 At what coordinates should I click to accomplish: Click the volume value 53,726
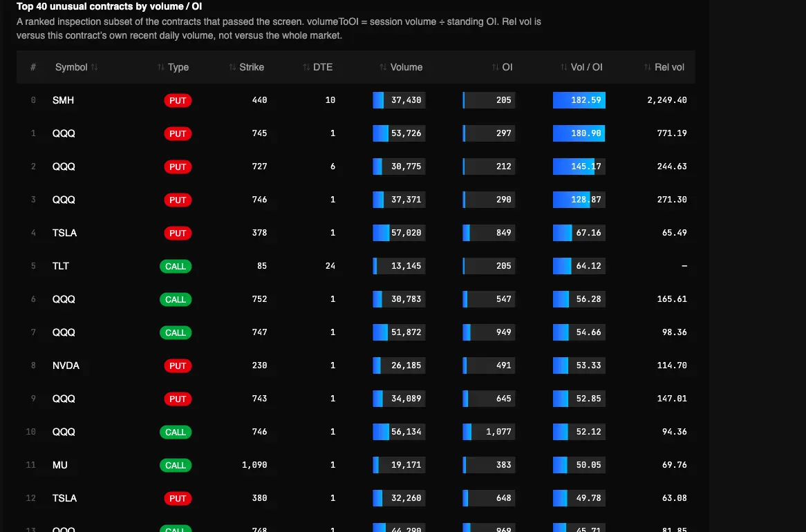pyautogui.click(x=406, y=133)
